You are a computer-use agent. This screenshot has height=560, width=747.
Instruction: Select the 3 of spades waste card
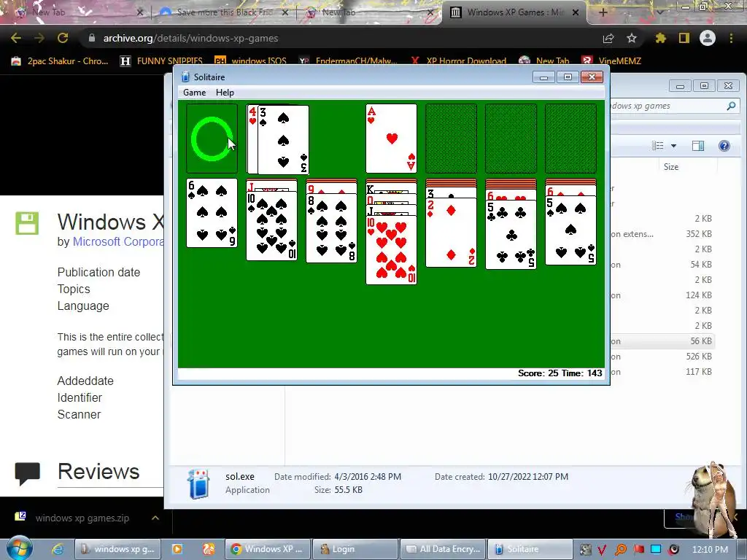283,139
